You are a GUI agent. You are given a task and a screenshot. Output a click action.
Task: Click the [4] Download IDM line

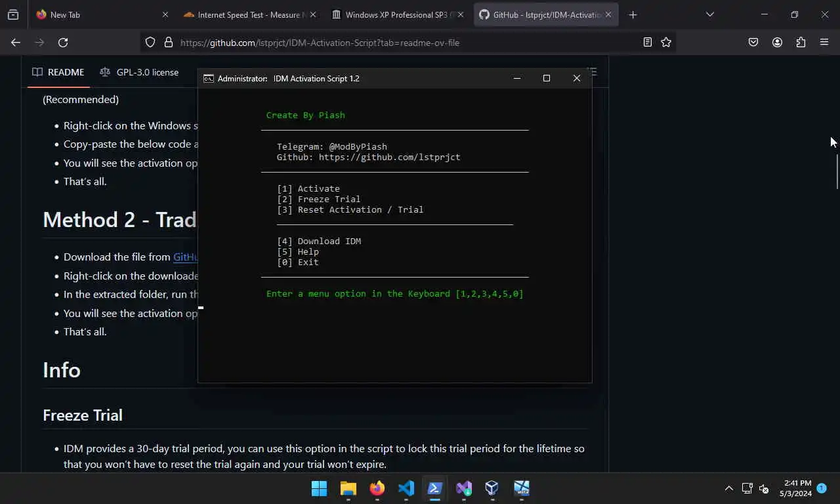(319, 241)
